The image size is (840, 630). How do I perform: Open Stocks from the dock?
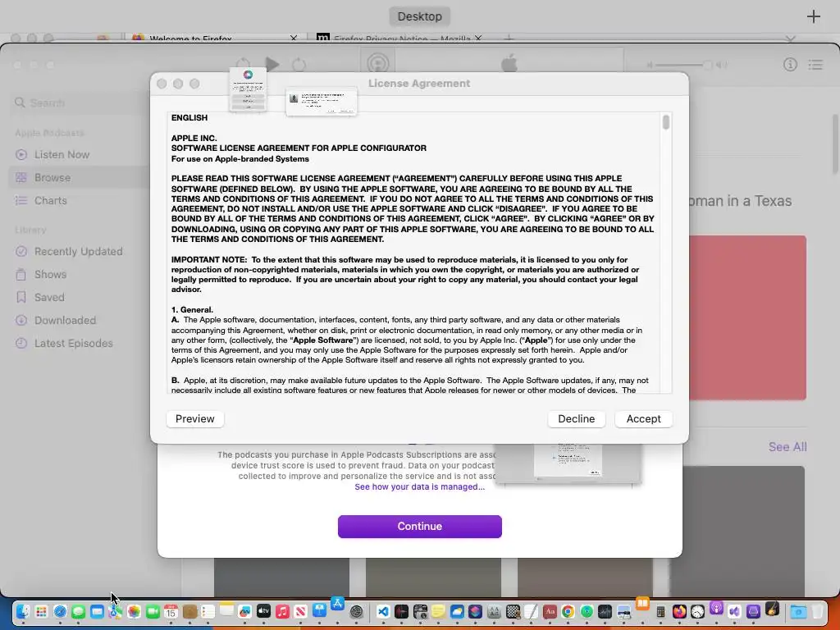pyautogui.click(x=605, y=611)
